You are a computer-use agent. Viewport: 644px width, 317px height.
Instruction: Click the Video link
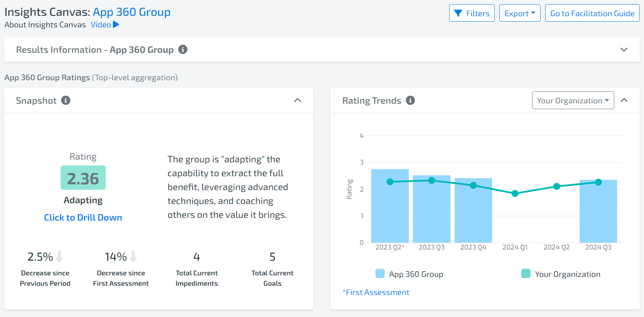click(101, 25)
